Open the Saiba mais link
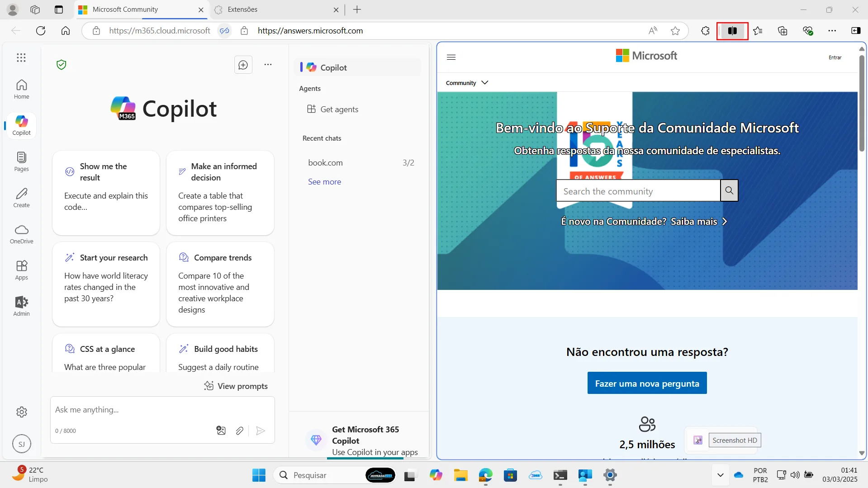This screenshot has height=488, width=868. pos(699,222)
